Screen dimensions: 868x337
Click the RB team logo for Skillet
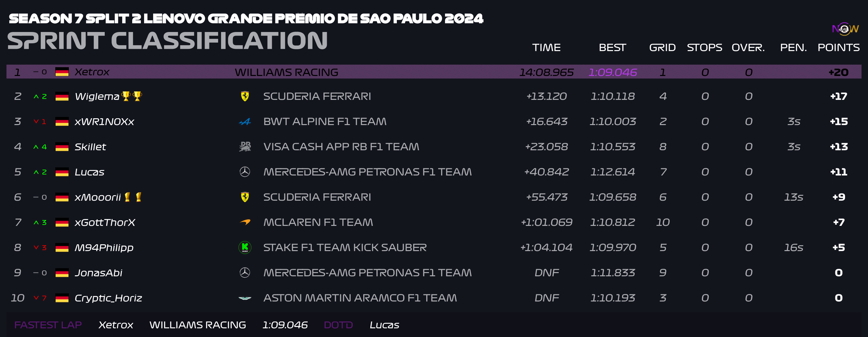(x=245, y=147)
